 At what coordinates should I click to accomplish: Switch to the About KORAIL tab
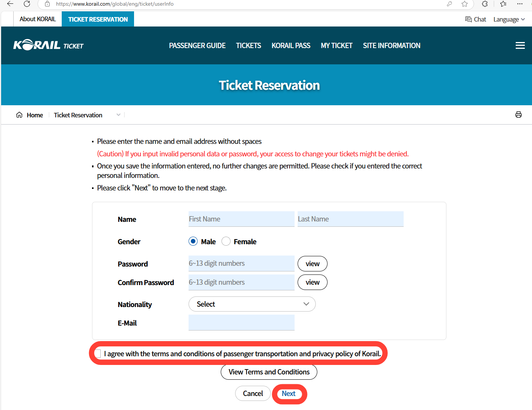38,19
